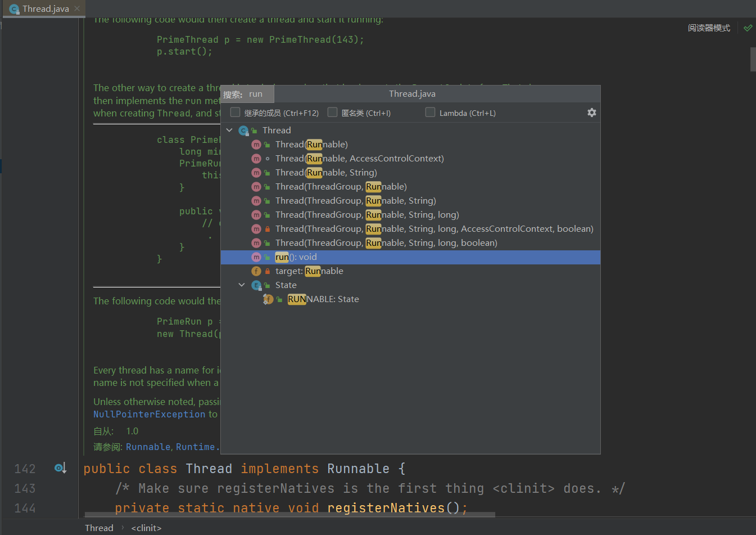Select the run(): void method row

pyautogui.click(x=410, y=257)
